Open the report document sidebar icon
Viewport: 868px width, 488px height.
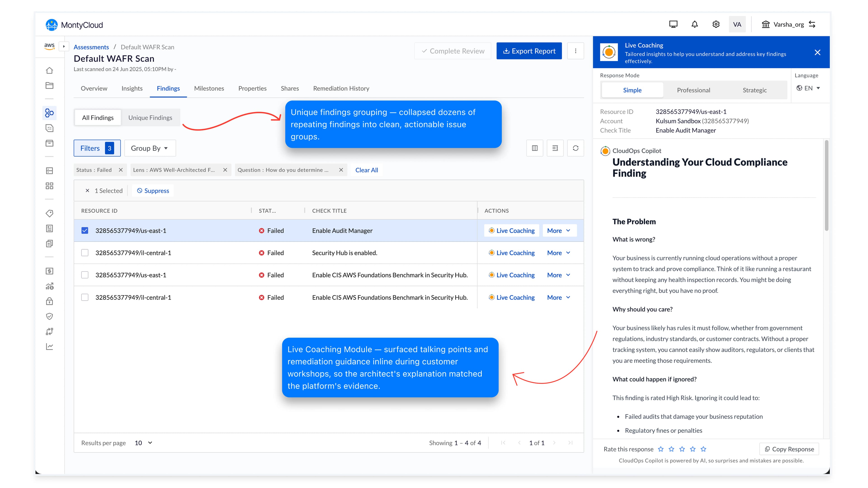(50, 228)
